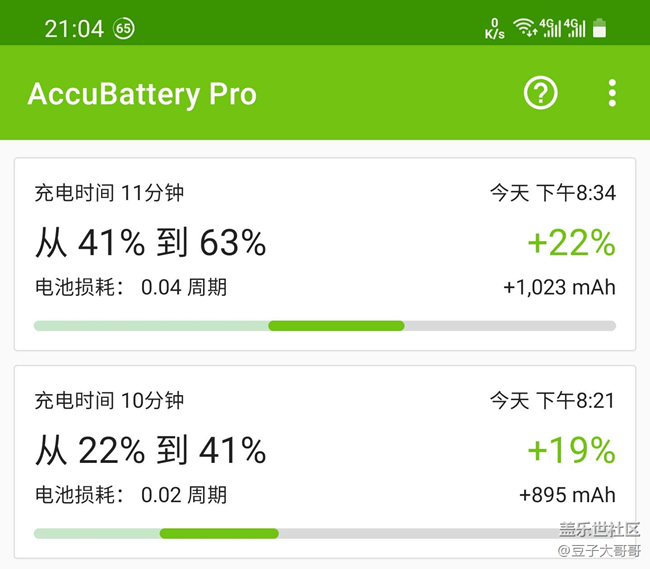
Task: Open the 22% to 41% charging session
Action: [325, 462]
